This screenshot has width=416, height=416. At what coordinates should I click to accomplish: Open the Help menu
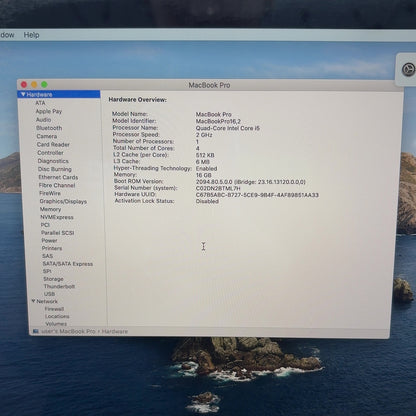(31, 35)
